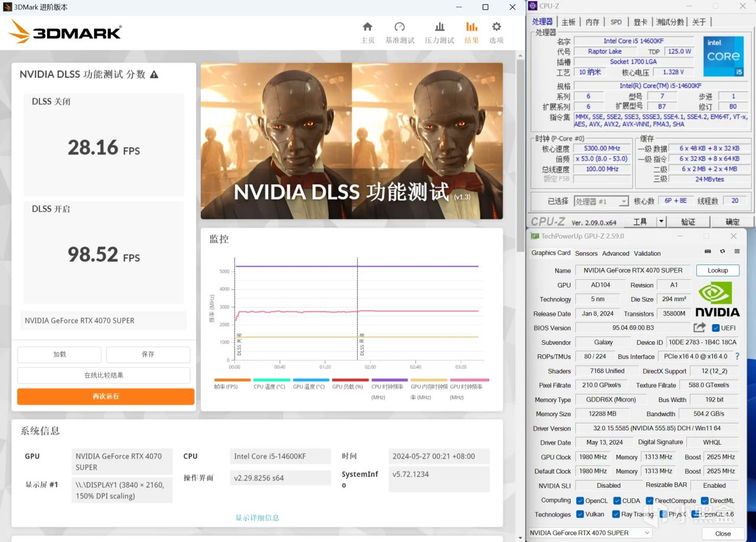
Task: Click the Lookup button in GPU-Z
Action: click(717, 270)
